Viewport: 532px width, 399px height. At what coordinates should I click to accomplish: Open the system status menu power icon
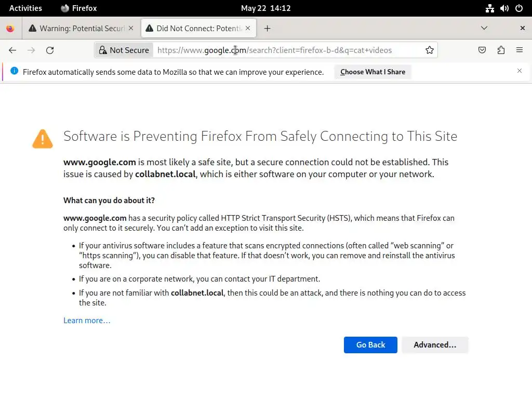tap(518, 8)
